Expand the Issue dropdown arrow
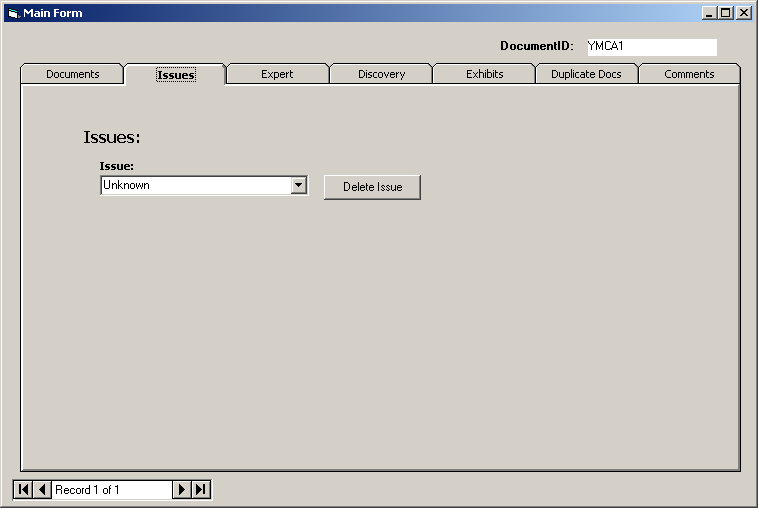Viewport: 758px width, 508px height. (x=298, y=185)
